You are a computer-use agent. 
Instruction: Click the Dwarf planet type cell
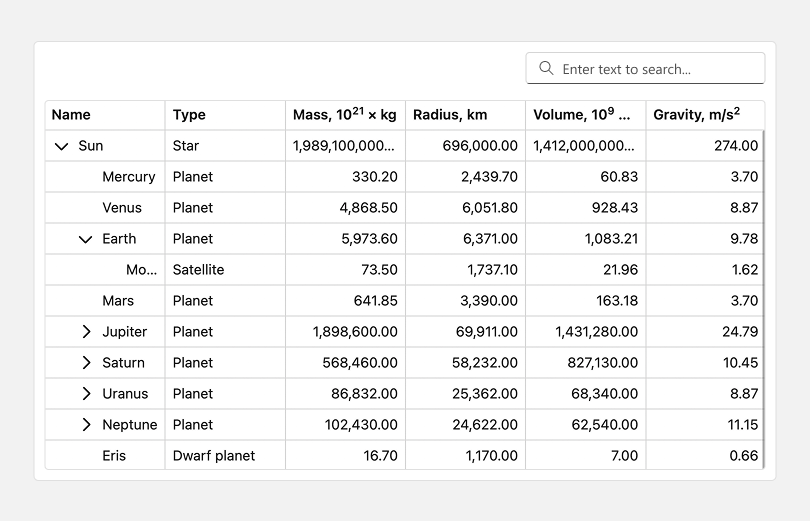click(213, 456)
